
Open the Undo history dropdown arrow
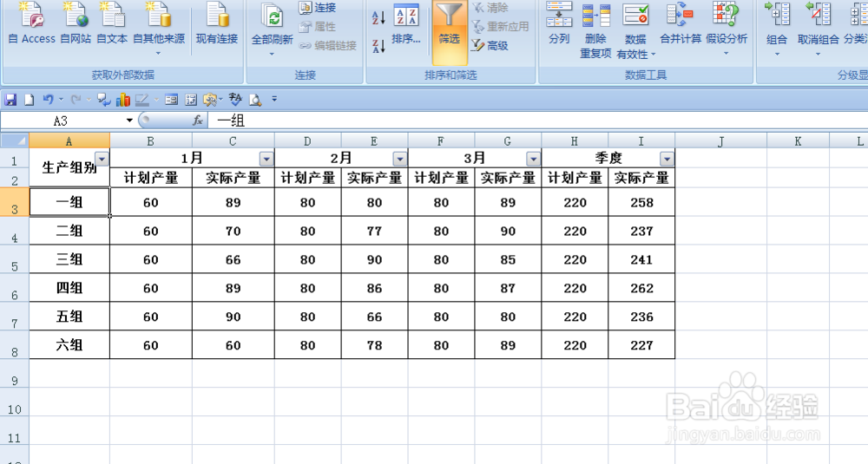pyautogui.click(x=61, y=100)
